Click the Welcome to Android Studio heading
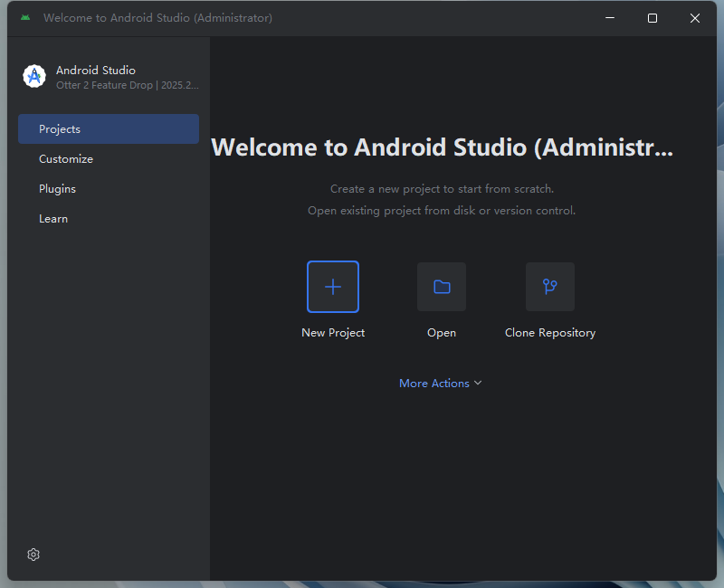724x588 pixels. (x=442, y=147)
